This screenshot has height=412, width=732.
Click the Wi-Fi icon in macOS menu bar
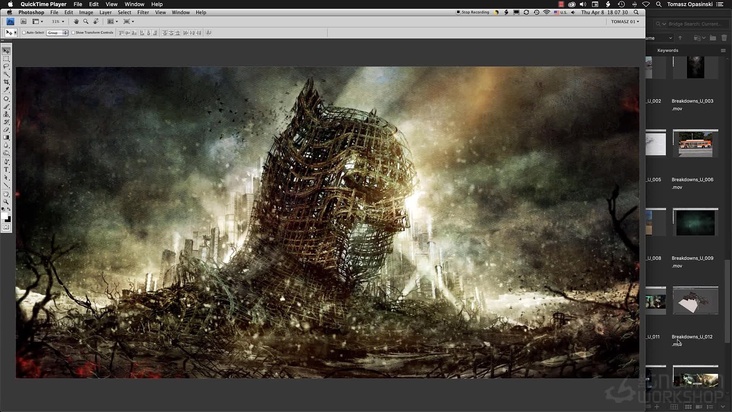(646, 4)
